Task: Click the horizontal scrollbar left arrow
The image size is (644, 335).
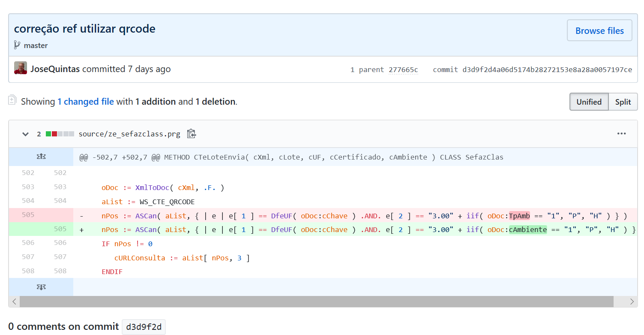Action: pyautogui.click(x=14, y=302)
